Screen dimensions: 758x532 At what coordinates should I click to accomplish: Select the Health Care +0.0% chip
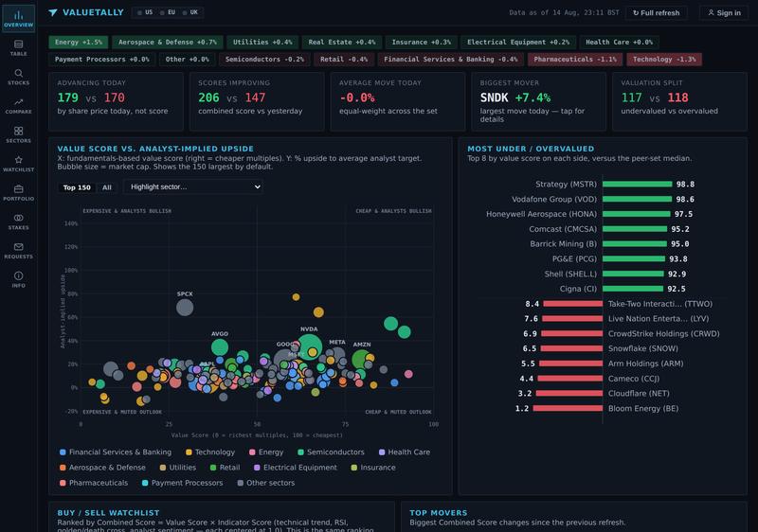point(619,42)
